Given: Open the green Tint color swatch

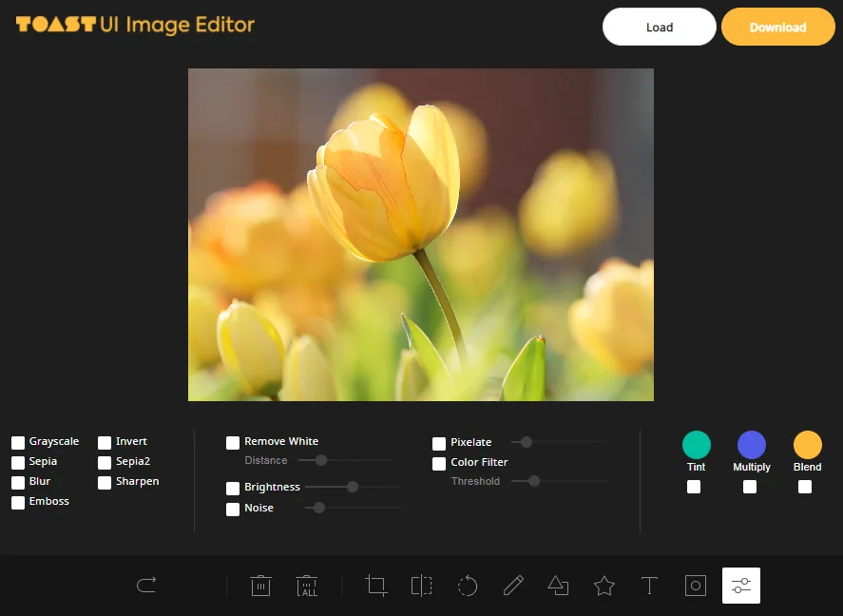Looking at the screenshot, I should point(697,445).
